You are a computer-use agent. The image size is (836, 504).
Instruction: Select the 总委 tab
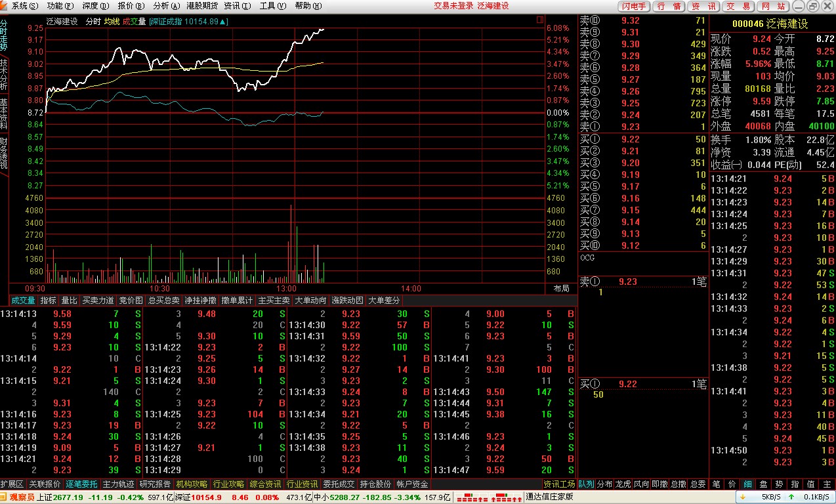click(698, 484)
